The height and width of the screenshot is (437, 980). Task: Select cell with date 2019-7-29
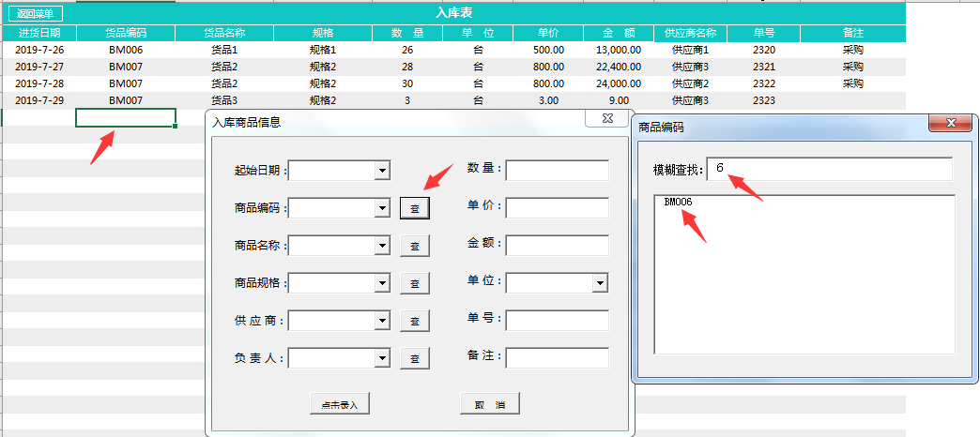point(39,100)
